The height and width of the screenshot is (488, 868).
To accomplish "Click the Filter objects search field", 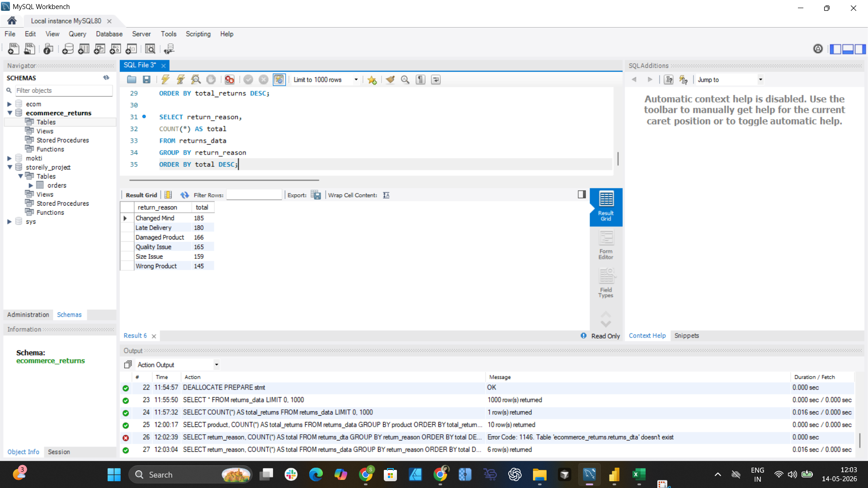I will coord(63,90).
